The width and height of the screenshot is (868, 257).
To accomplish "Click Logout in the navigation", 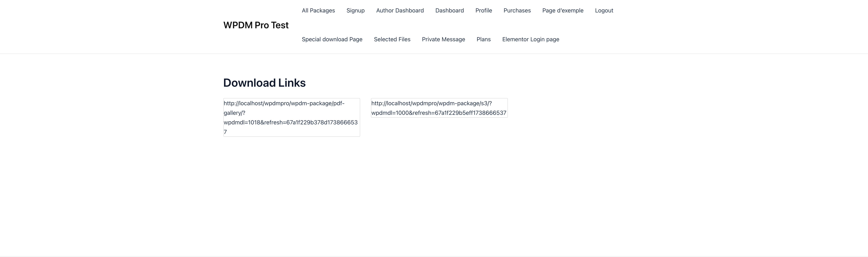I will [604, 10].
